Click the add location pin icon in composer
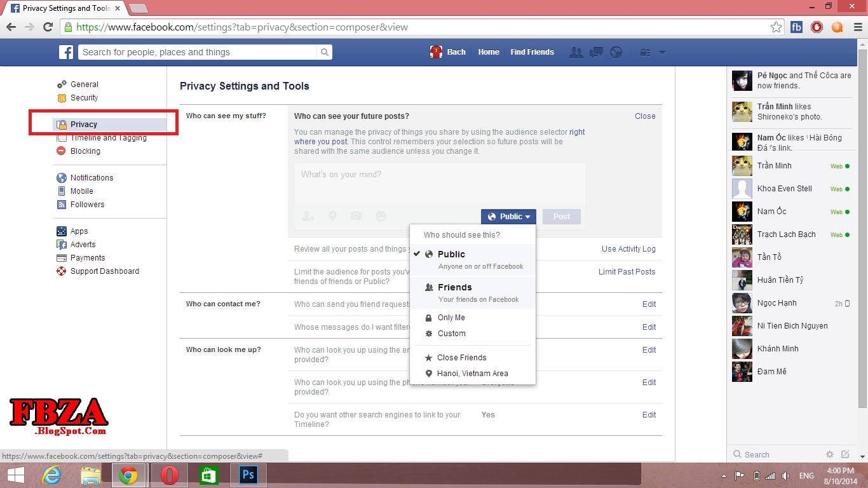Image resolution: width=868 pixels, height=488 pixels. pyautogui.click(x=332, y=217)
